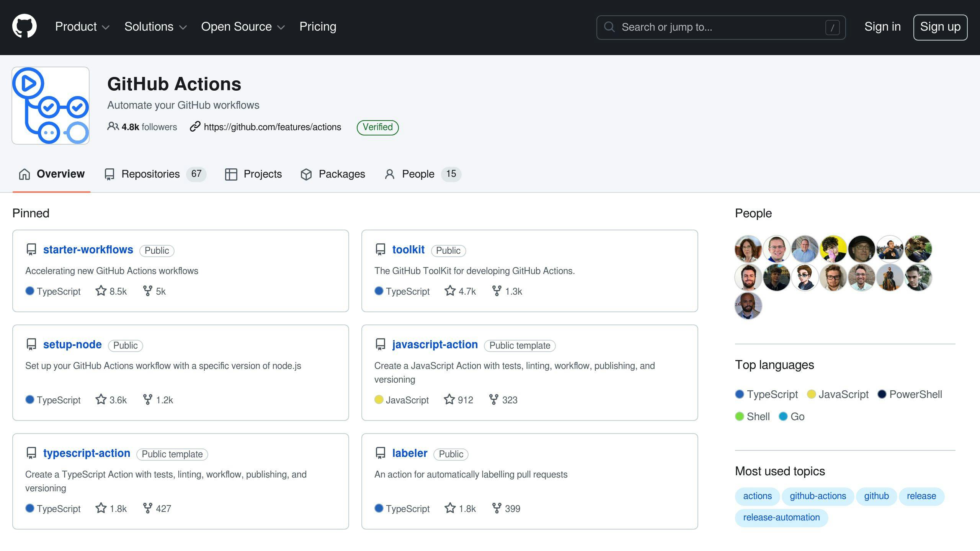Click the GitHub Actions organization avatar

coord(51,106)
